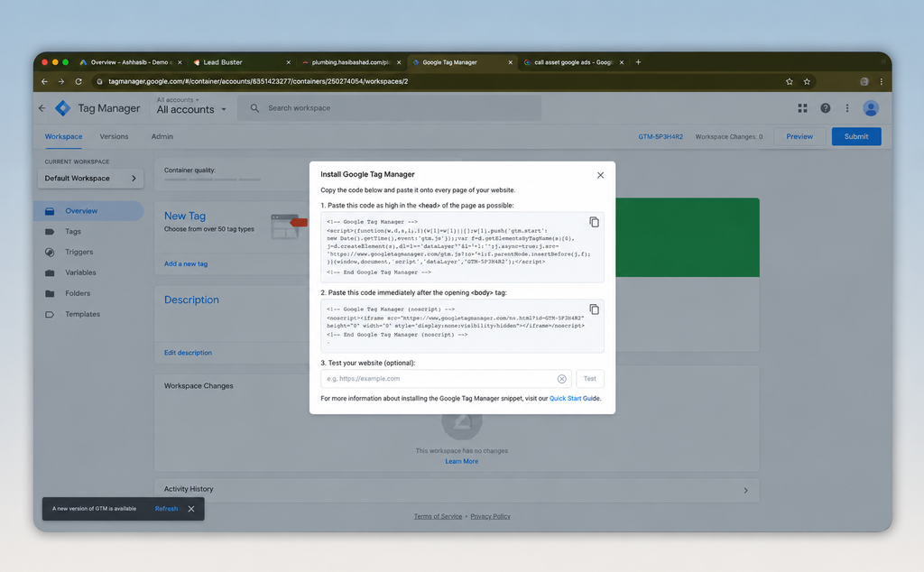Switch to the Admin tab
Screen dimensions: 924x572
pos(162,136)
